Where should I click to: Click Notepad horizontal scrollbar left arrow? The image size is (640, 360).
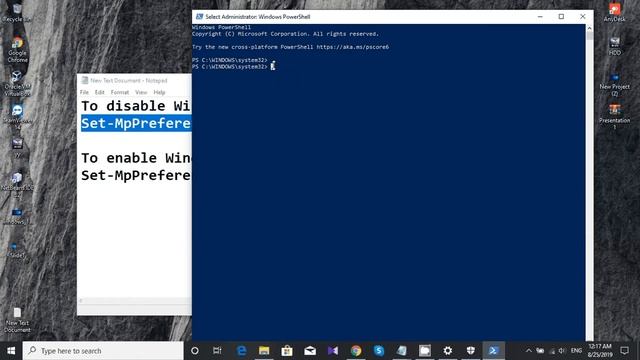(81, 301)
